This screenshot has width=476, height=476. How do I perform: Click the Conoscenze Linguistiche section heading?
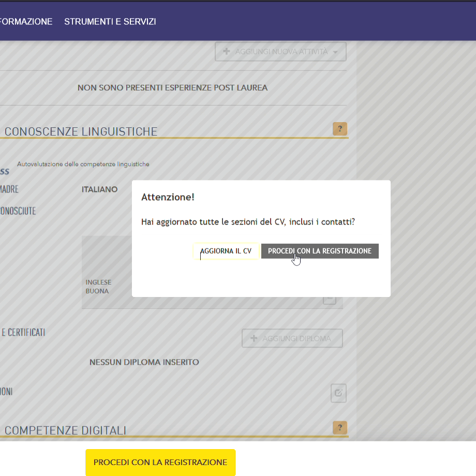click(x=81, y=131)
